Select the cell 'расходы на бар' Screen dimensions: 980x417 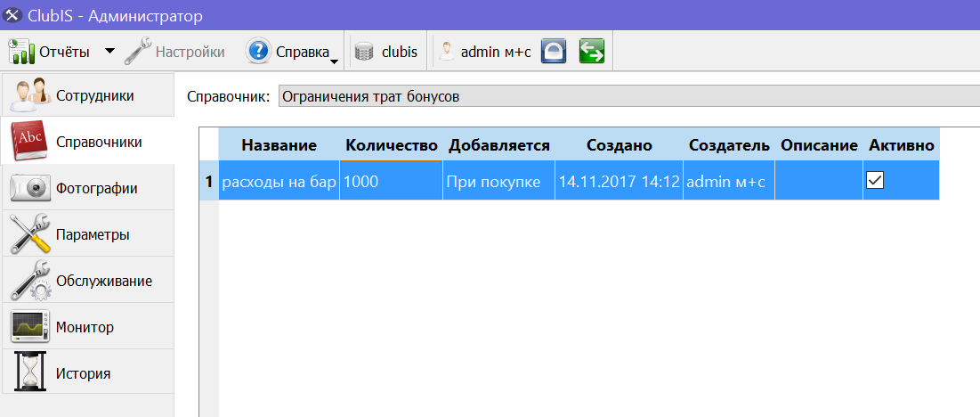[279, 181]
